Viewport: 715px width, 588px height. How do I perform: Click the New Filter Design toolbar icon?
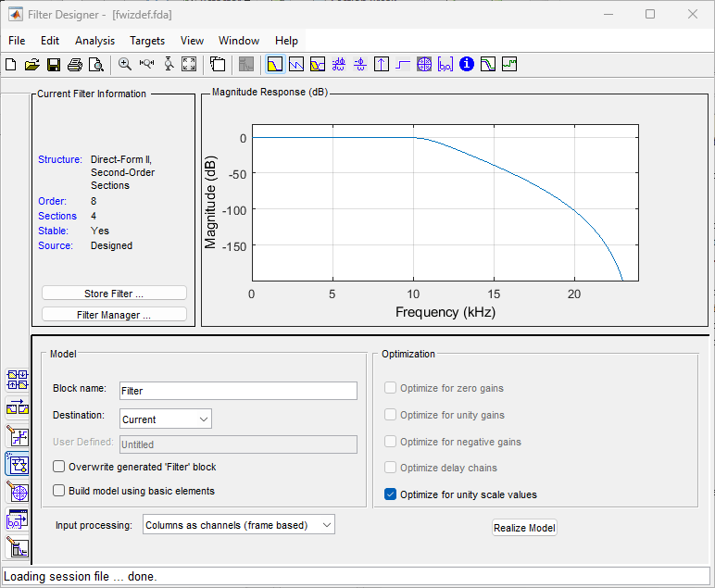[x=11, y=65]
